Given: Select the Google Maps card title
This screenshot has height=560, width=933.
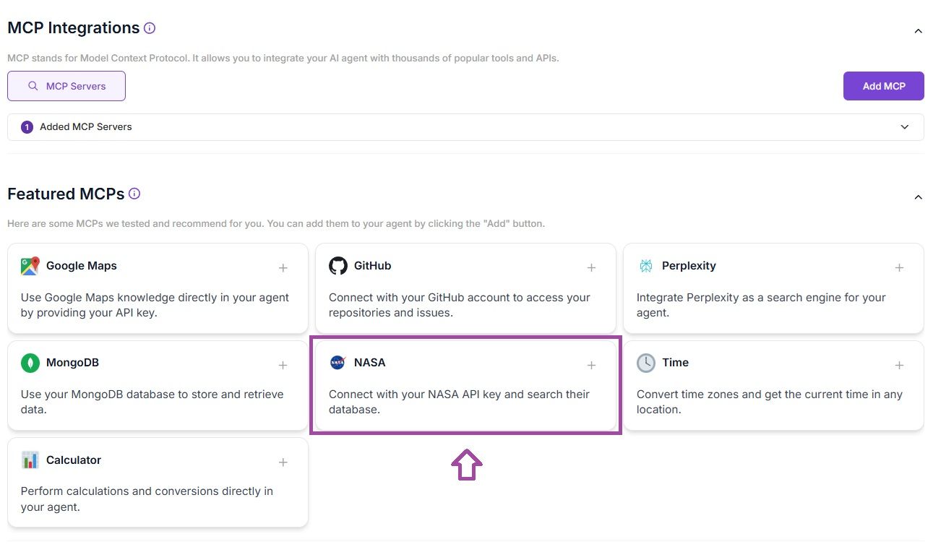Looking at the screenshot, I should coord(82,266).
